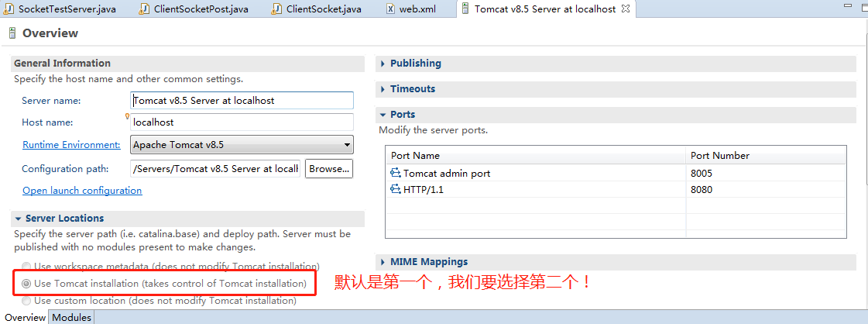This screenshot has width=868, height=324.
Task: Expand the MIME Mappings section
Action: click(x=383, y=262)
